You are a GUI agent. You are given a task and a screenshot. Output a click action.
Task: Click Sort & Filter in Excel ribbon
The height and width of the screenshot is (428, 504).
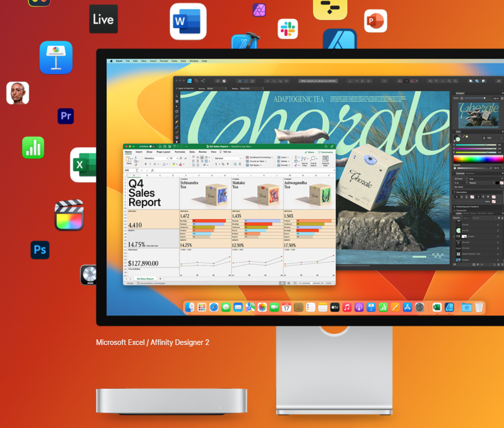[304, 161]
